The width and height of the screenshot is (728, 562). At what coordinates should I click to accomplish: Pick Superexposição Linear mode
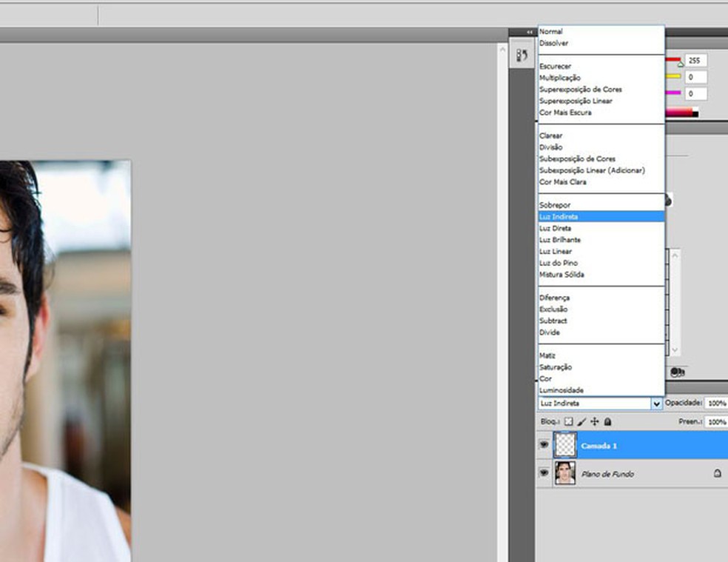[601, 101]
